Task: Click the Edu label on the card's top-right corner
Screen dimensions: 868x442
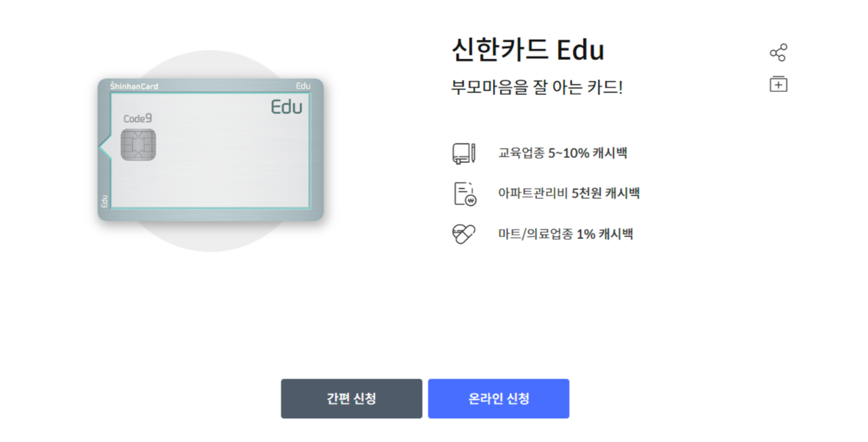Action: click(x=304, y=86)
